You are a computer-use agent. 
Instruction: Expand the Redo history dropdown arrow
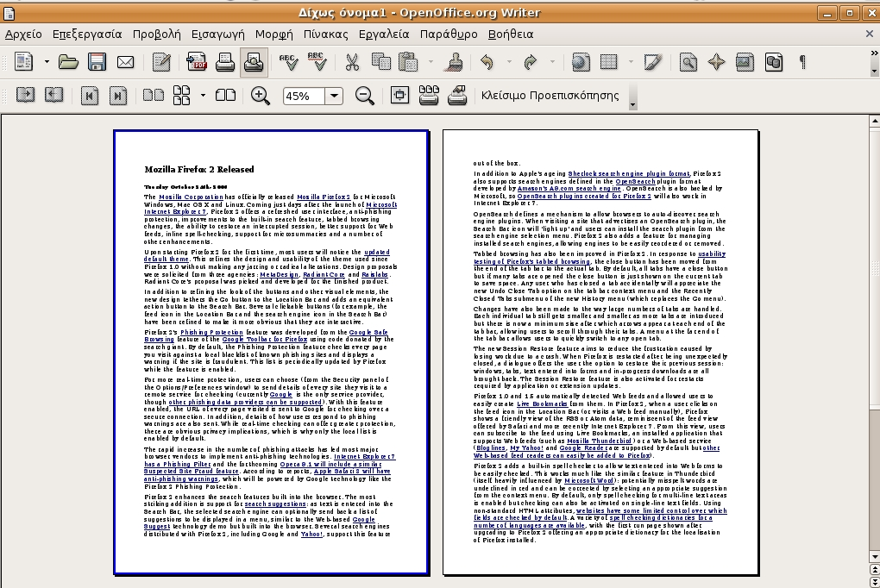[x=551, y=62]
